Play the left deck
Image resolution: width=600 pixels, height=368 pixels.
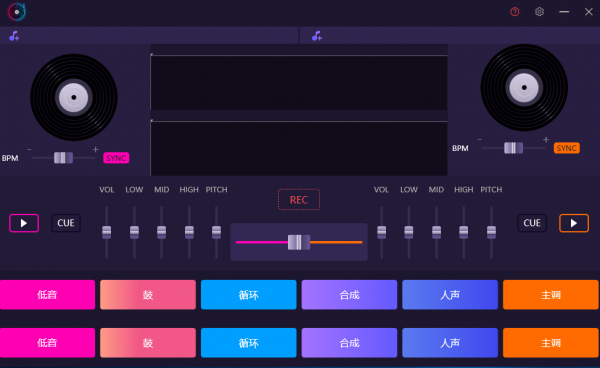24,223
